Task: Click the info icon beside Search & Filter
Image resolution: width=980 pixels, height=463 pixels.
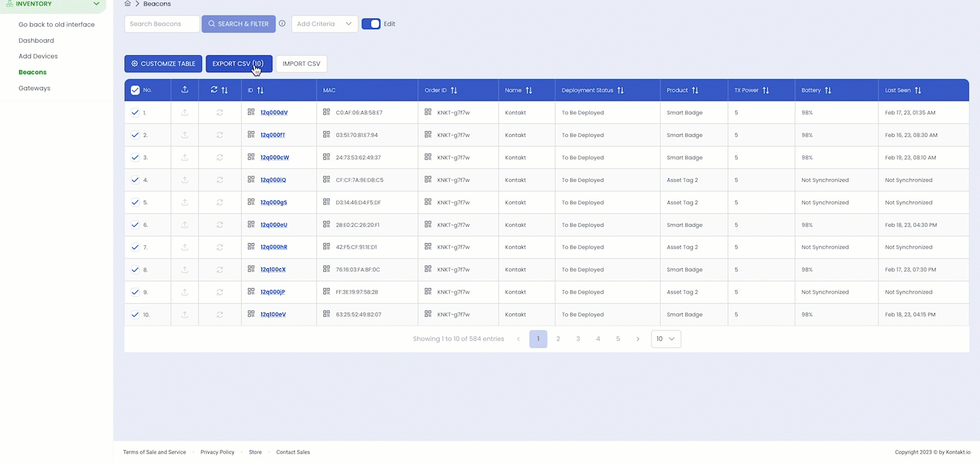Action: pyautogui.click(x=282, y=24)
